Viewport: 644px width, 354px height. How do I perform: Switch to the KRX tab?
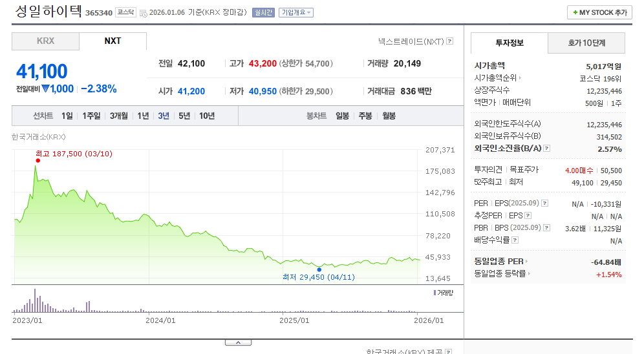point(46,41)
